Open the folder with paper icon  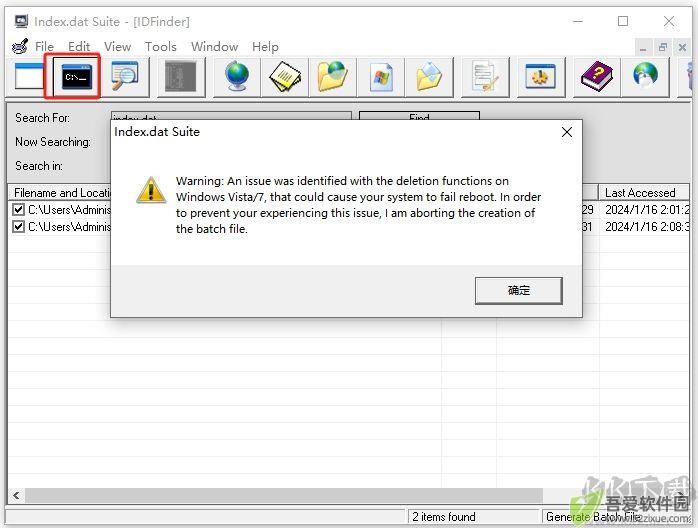pyautogui.click(x=429, y=77)
